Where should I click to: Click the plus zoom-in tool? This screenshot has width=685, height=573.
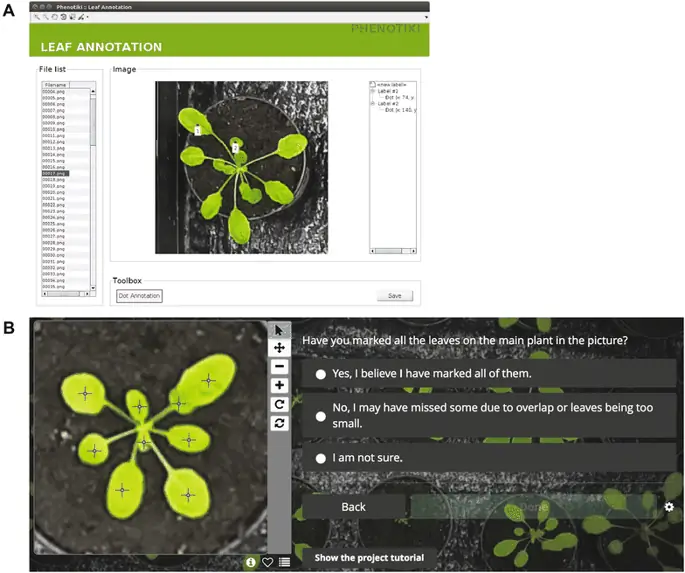coord(280,386)
